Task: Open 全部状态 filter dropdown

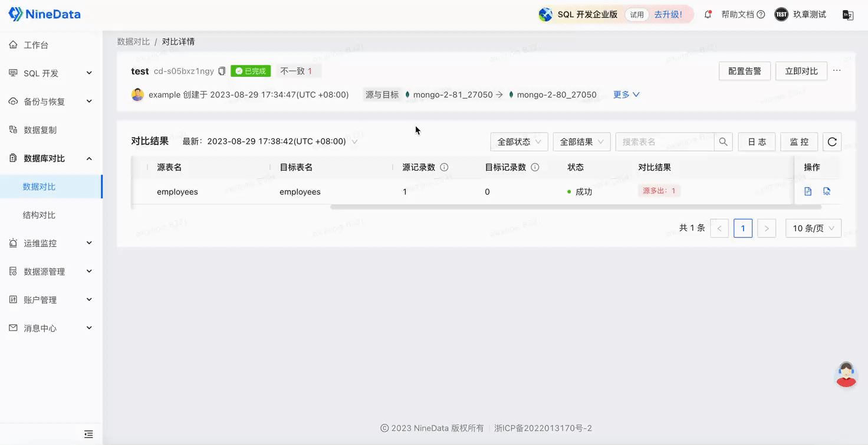Action: 519,142
